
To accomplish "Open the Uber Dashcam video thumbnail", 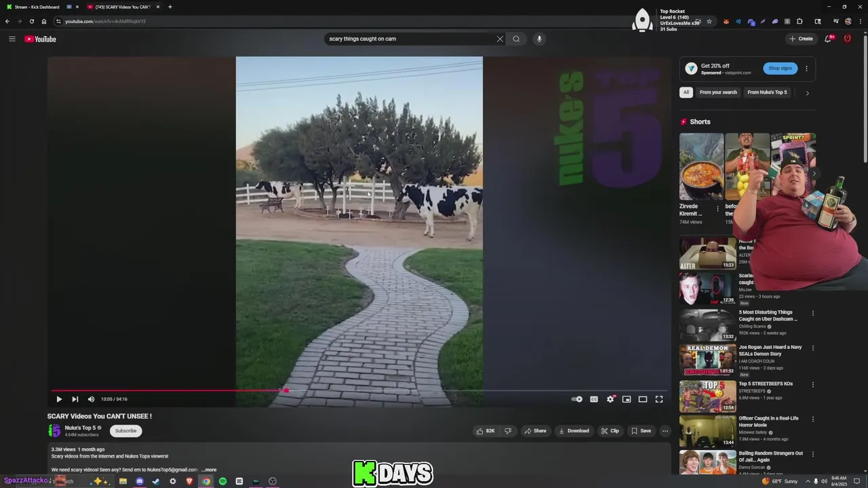I will [x=708, y=325].
